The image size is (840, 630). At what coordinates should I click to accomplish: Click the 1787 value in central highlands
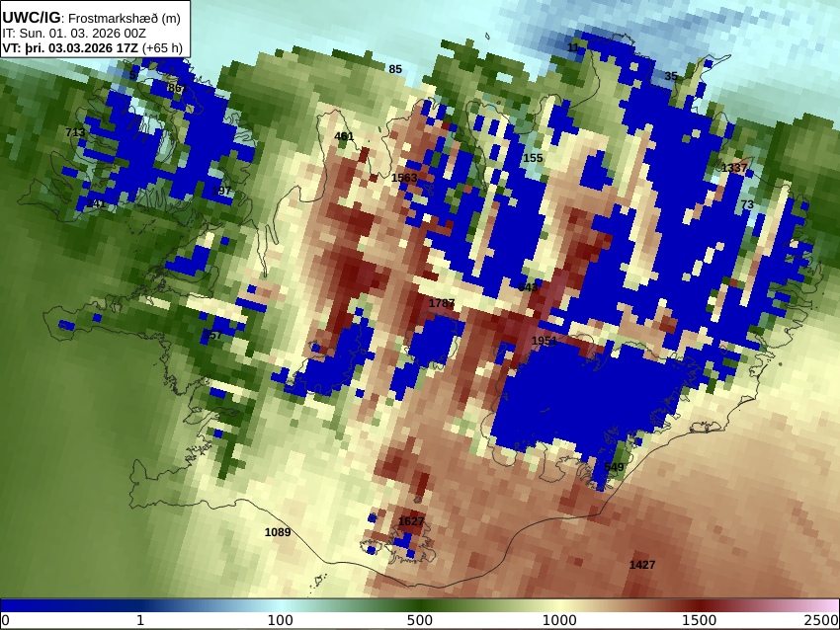pos(442,303)
